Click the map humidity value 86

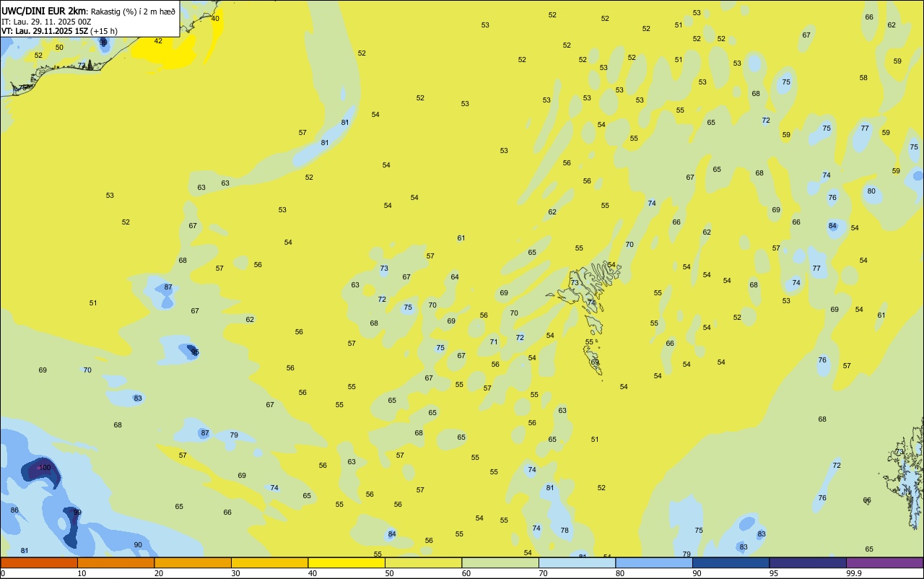coord(14,510)
